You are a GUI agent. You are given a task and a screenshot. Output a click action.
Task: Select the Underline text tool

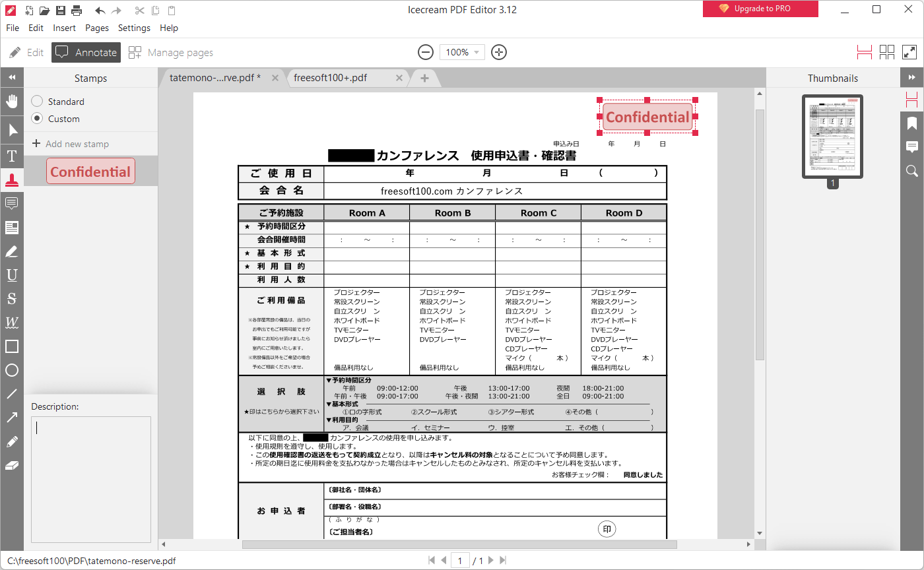(x=12, y=275)
